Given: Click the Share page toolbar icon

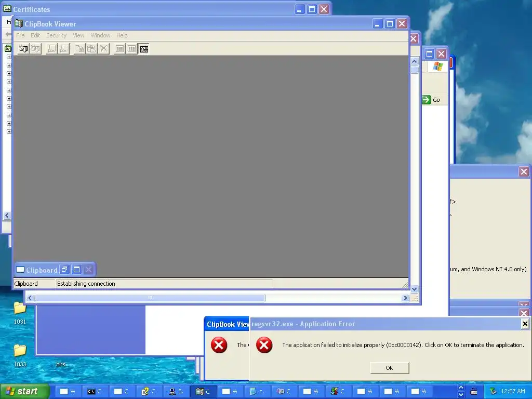Looking at the screenshot, I should [x=51, y=49].
